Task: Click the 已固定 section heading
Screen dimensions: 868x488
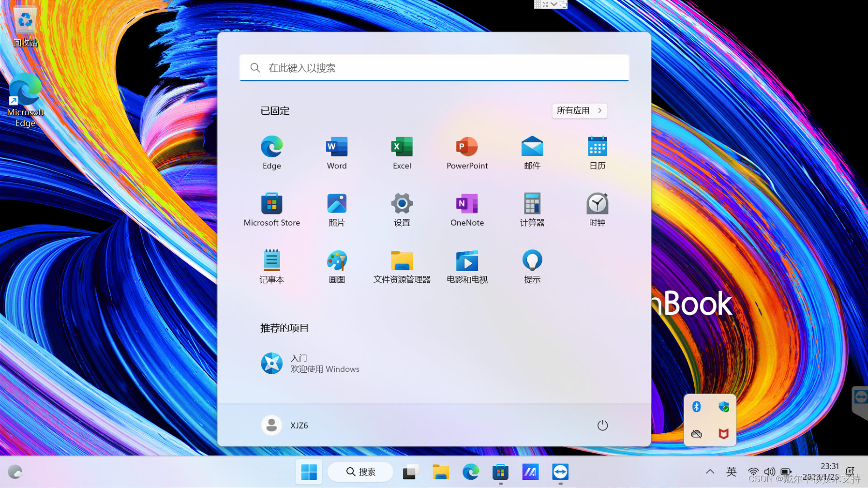Action: tap(275, 111)
